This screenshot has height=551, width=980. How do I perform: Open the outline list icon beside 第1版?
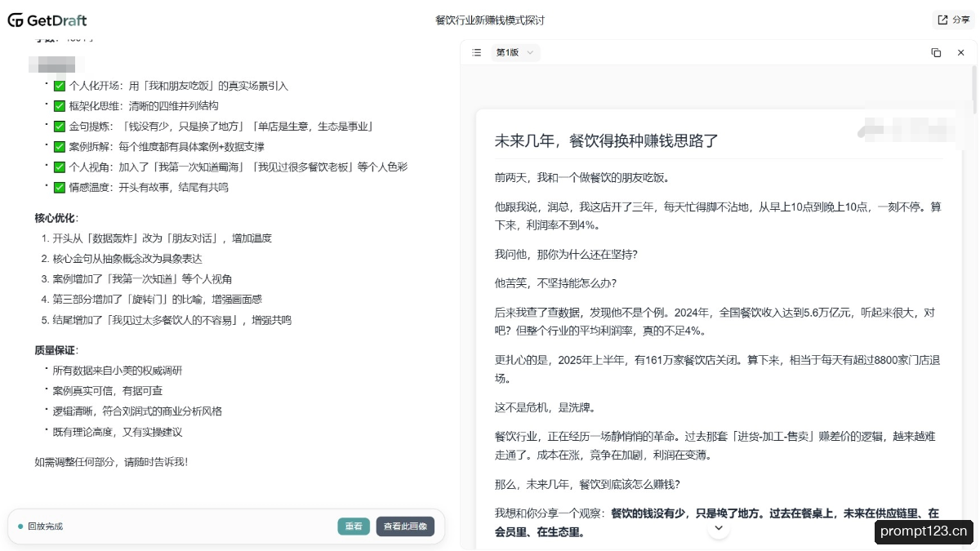click(x=477, y=52)
